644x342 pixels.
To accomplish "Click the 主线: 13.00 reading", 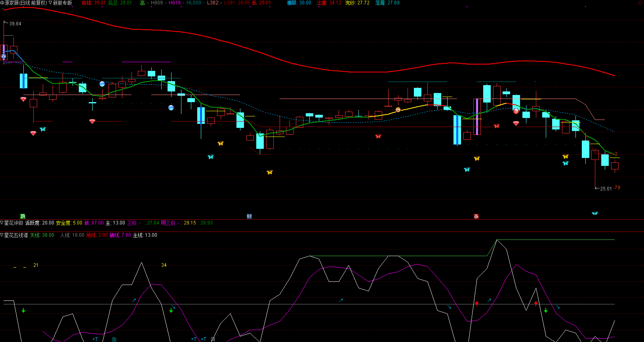I will (145, 235).
